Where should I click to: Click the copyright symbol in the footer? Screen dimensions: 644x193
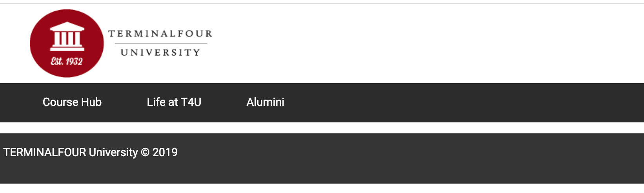pyautogui.click(x=145, y=152)
